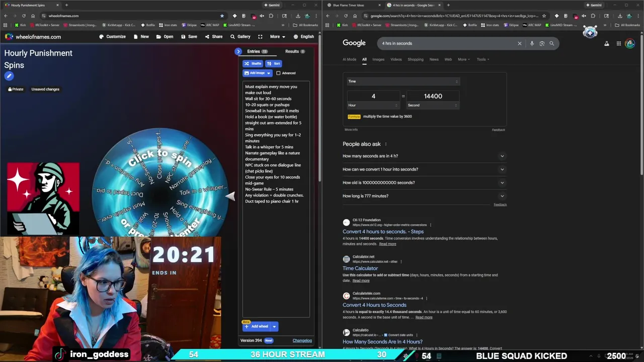Switch to the Results tab
Viewport: 644px width, 362px height.
coord(295,51)
